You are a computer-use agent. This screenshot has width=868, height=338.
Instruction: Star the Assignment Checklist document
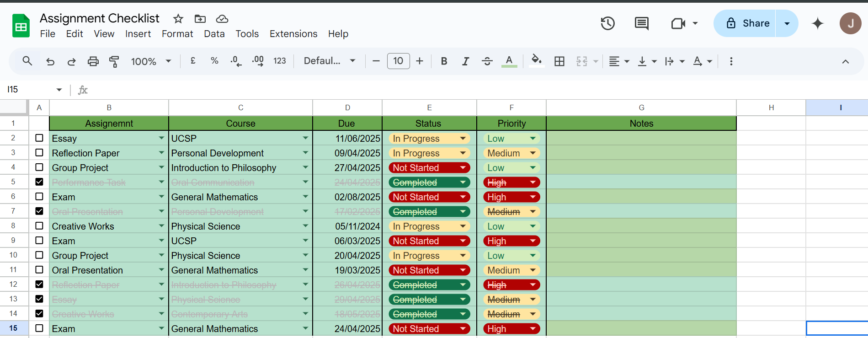point(178,19)
